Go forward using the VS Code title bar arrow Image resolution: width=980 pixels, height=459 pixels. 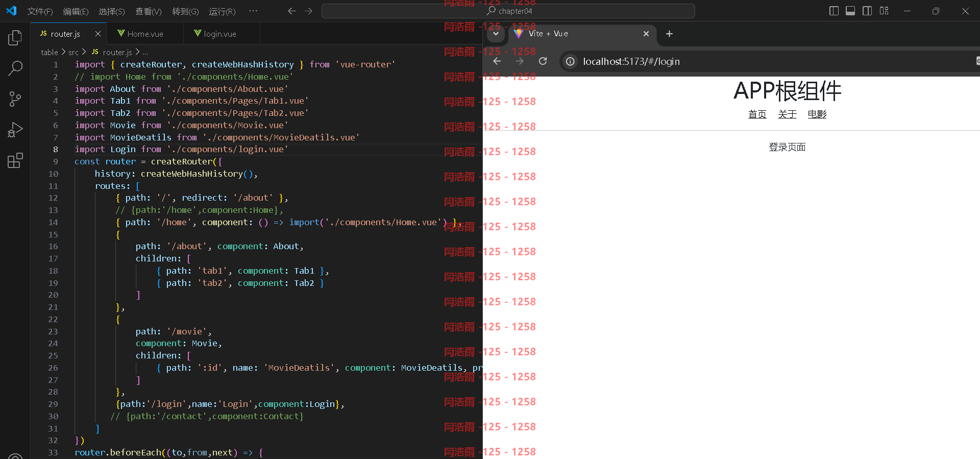pos(308,11)
